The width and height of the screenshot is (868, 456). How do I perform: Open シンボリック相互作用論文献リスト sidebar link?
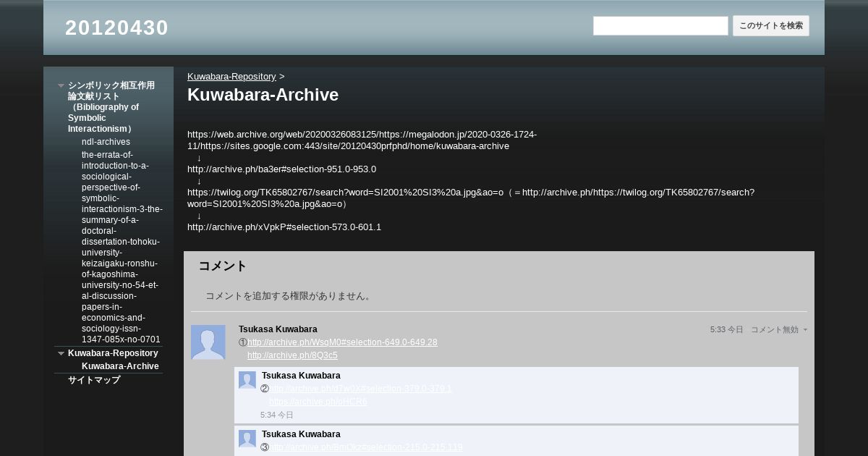tap(111, 107)
